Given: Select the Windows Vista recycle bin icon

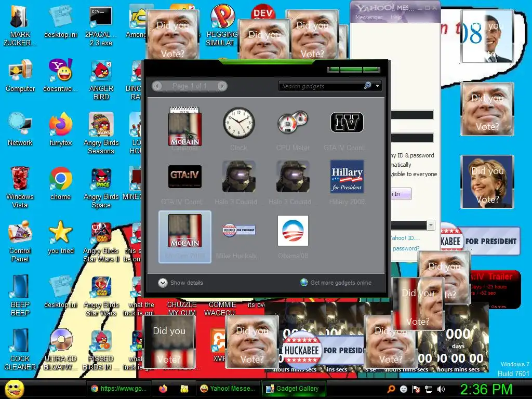Looking at the screenshot, I should (20, 187).
